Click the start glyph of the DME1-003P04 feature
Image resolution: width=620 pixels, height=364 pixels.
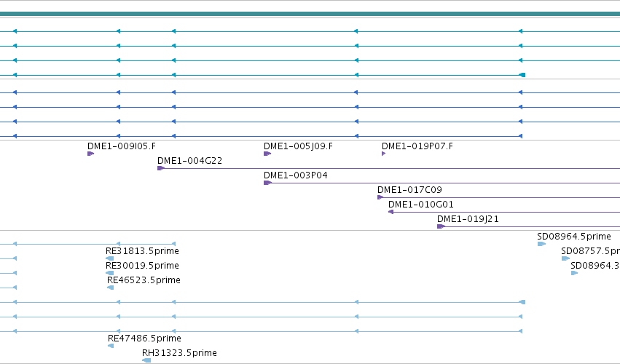click(x=267, y=183)
